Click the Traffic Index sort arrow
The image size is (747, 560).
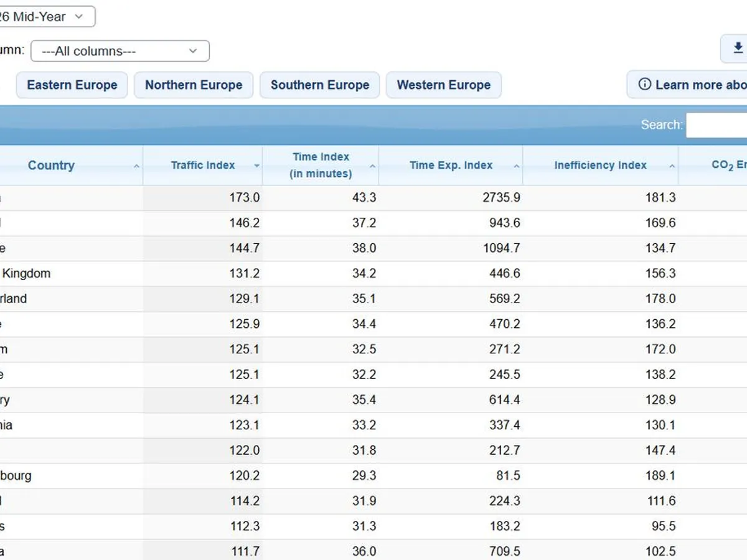pos(256,166)
